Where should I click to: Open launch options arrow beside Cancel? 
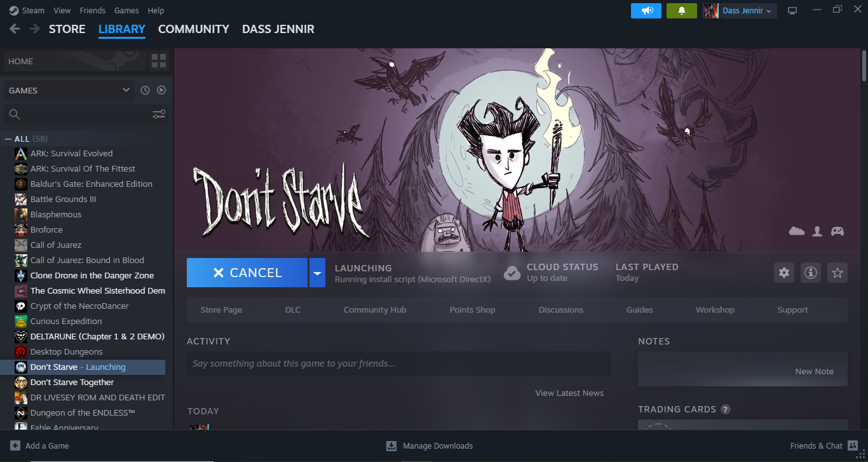click(x=317, y=273)
